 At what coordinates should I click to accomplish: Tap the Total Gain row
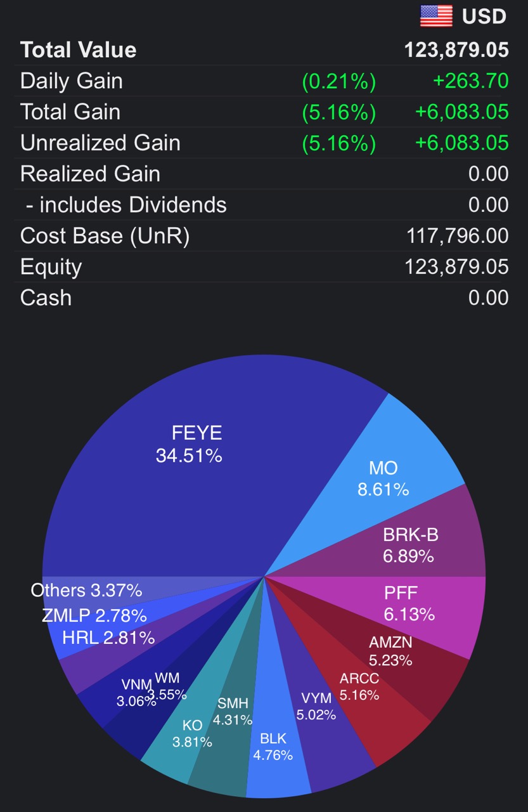(x=264, y=112)
